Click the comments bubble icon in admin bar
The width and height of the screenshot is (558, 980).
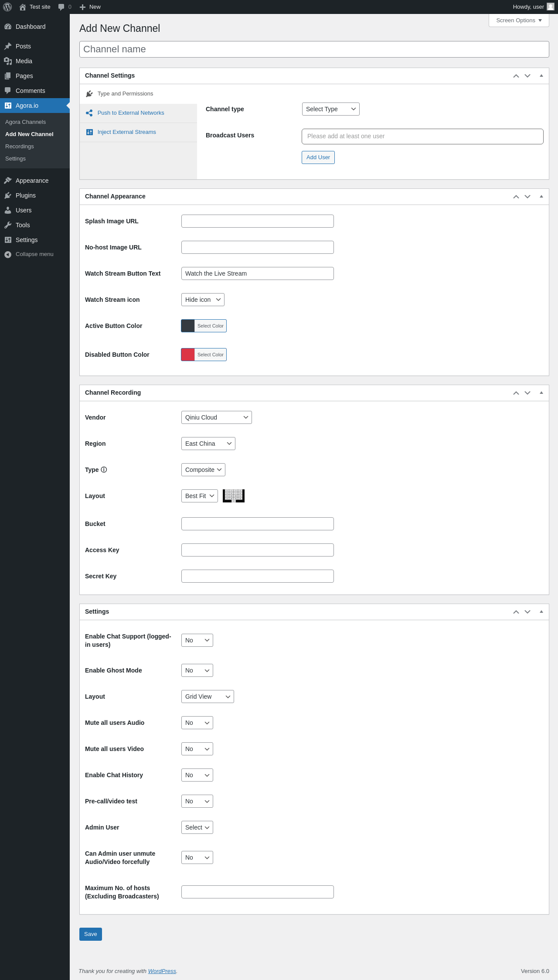coord(61,7)
